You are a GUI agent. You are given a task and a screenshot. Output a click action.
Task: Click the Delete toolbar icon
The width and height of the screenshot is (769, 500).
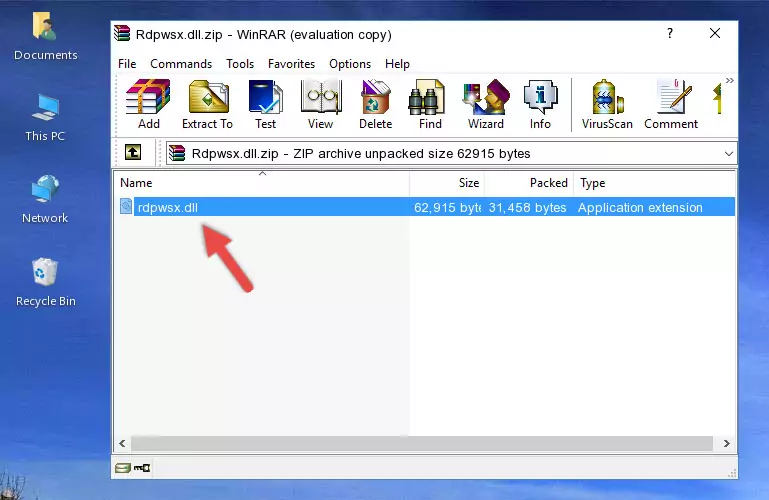(375, 104)
